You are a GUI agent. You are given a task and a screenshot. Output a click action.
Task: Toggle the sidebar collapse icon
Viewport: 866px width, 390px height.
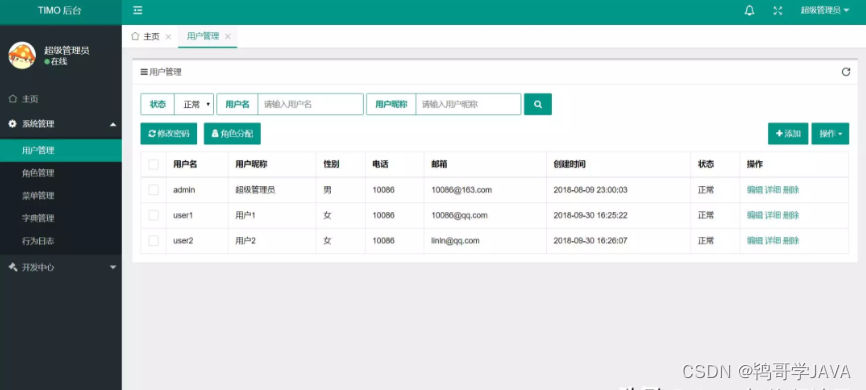pos(138,10)
